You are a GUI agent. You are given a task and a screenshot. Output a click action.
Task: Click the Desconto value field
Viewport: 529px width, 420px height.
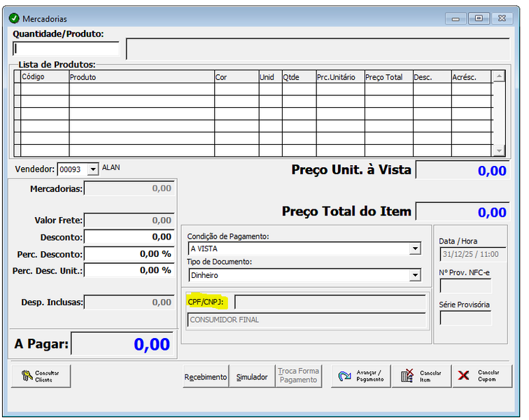(129, 237)
